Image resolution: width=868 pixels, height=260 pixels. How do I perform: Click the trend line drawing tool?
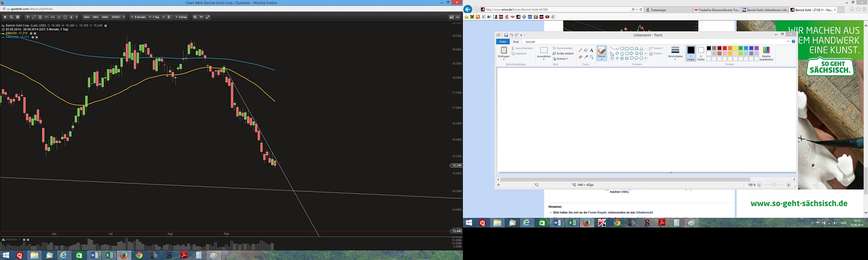tap(34, 17)
